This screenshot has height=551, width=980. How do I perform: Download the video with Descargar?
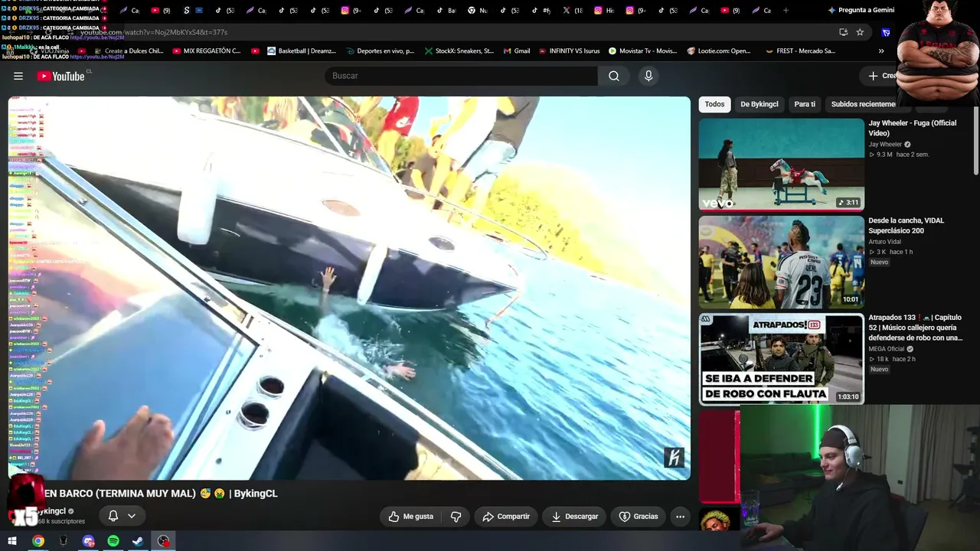coord(575,517)
